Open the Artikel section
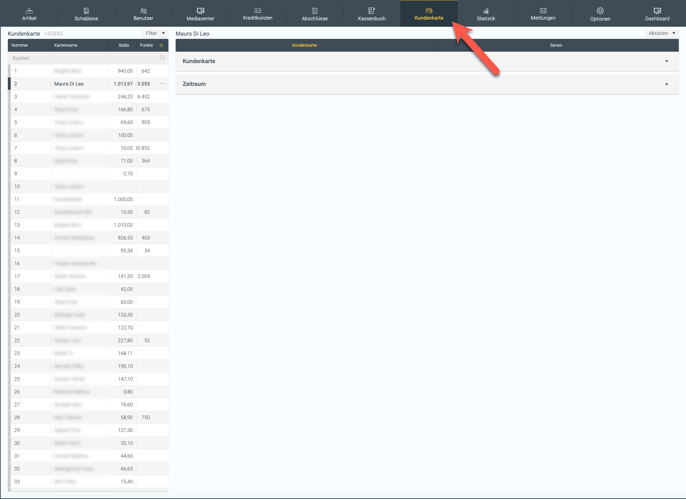 (29, 14)
